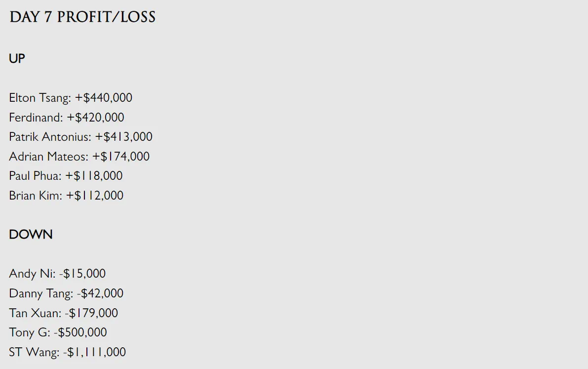588x369 pixels.
Task: Click the Adrian Mateos +$174,000 entry
Action: [79, 156]
